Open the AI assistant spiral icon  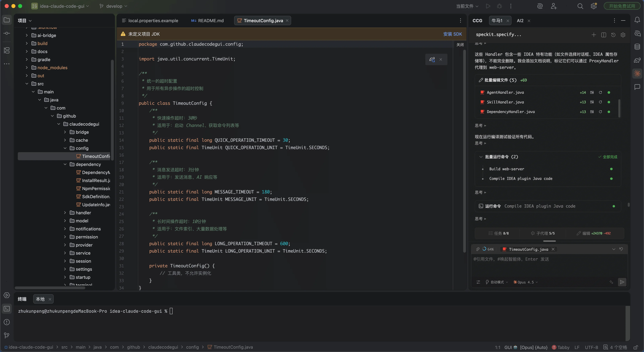[540, 6]
